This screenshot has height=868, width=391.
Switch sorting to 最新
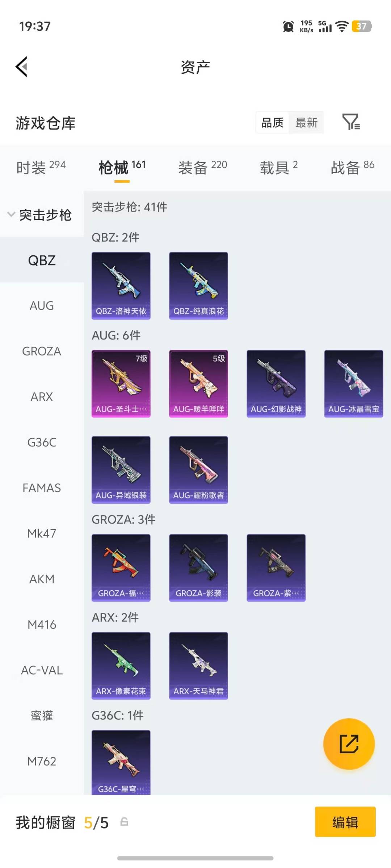coord(306,123)
